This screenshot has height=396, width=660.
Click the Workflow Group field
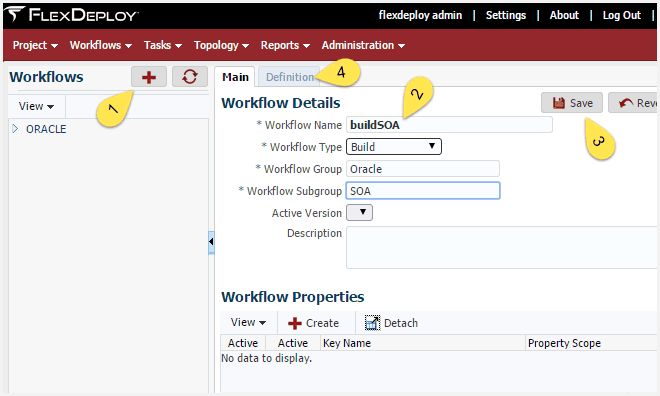(x=423, y=169)
